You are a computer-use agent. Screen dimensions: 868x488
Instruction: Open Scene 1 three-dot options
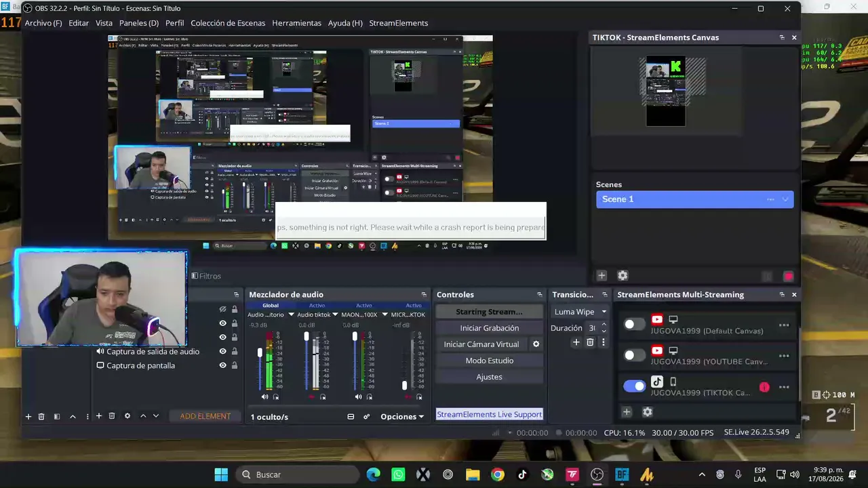[770, 199]
